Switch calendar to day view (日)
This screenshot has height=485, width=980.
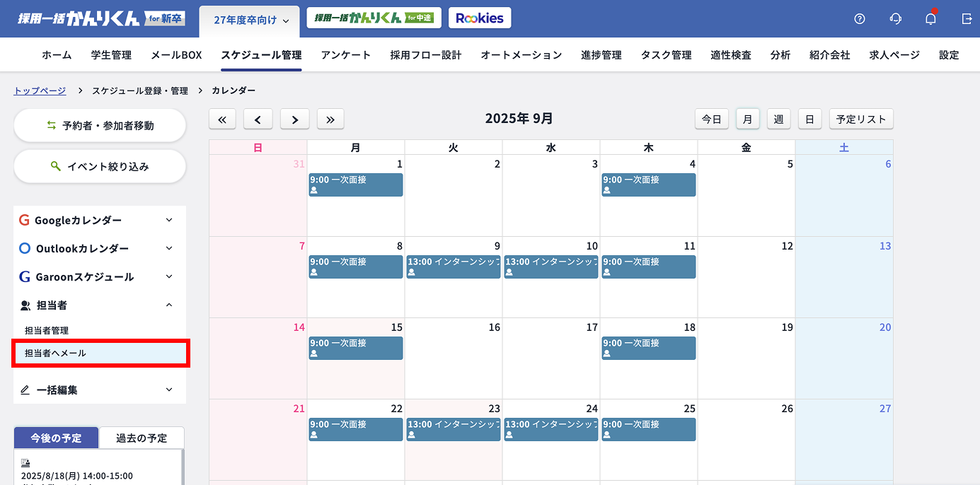coord(809,119)
